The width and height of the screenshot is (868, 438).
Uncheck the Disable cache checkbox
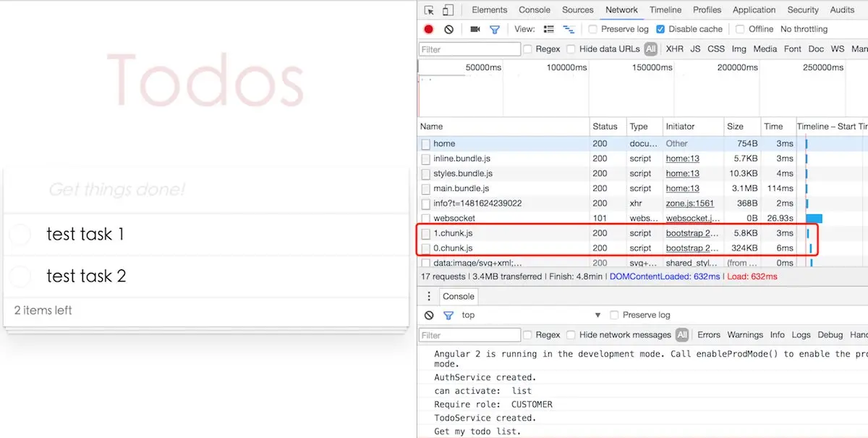[660, 30]
